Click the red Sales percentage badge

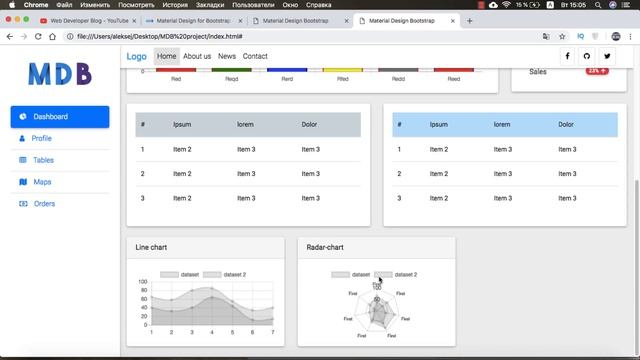[x=597, y=71]
